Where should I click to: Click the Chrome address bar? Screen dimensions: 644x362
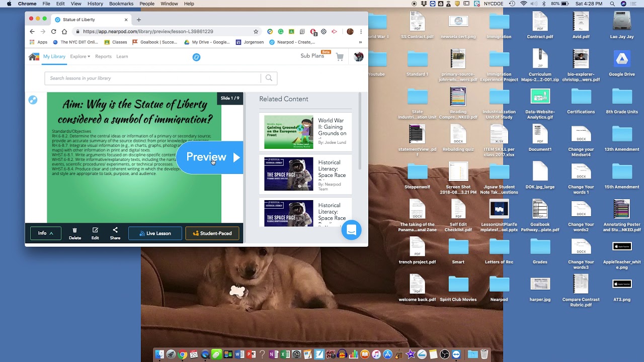click(164, 31)
